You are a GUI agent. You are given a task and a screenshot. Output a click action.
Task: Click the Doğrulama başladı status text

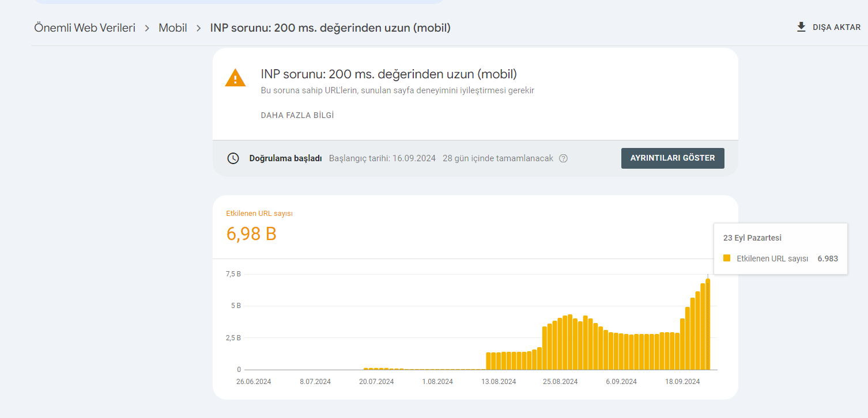click(285, 158)
